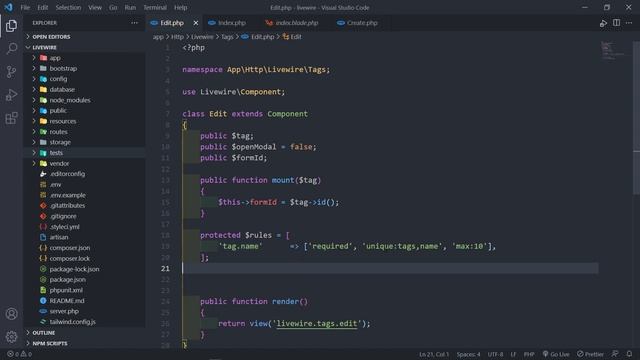Click UTF-8 encoding indicator
Viewport: 640px width, 360px height.
496,354
